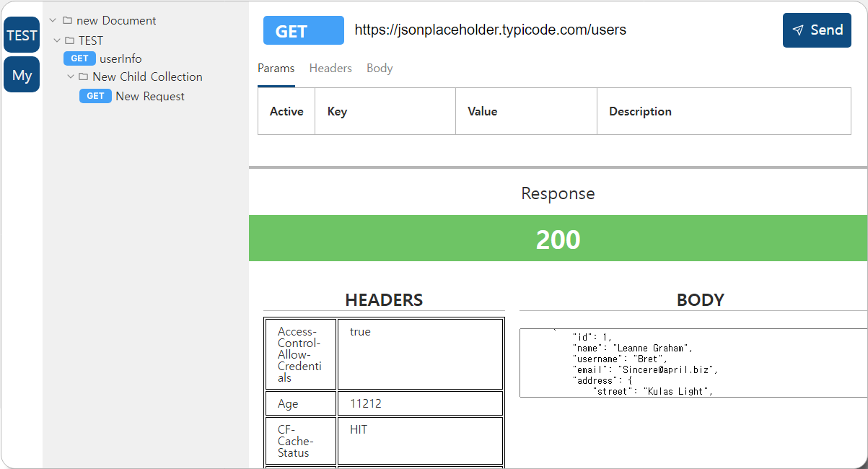Click the new Document folder icon
The height and width of the screenshot is (469, 868).
tap(67, 20)
